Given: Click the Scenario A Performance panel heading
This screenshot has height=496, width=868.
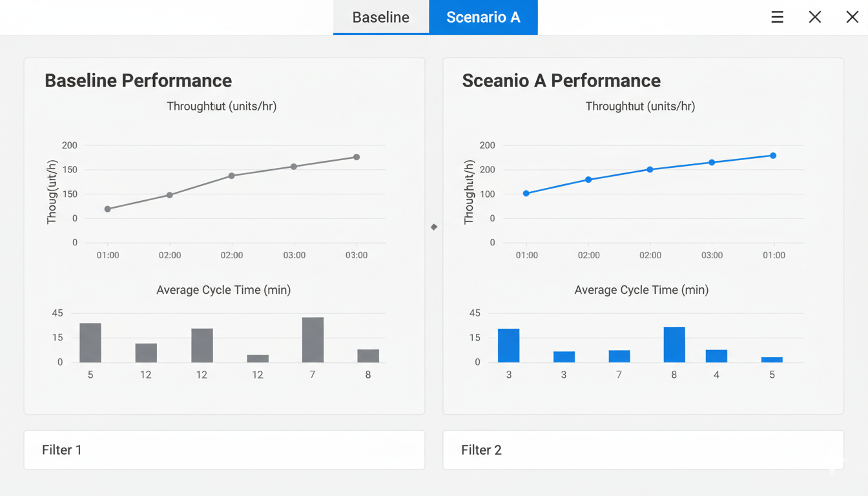Looking at the screenshot, I should point(561,81).
